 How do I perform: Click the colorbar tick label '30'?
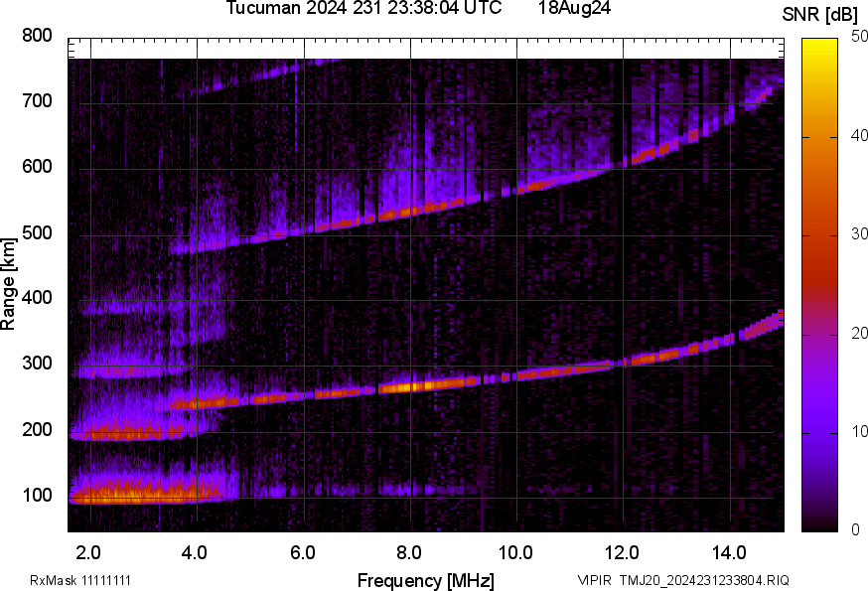coord(859,233)
